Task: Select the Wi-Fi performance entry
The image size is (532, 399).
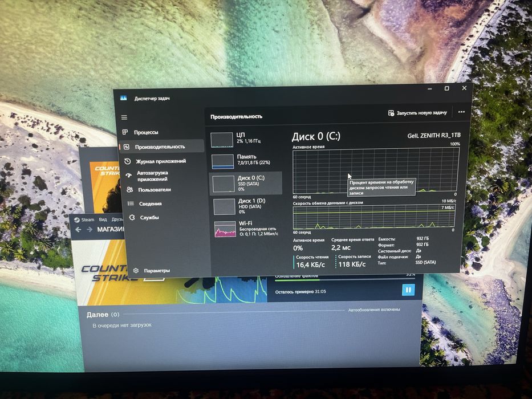Action: pyautogui.click(x=247, y=229)
